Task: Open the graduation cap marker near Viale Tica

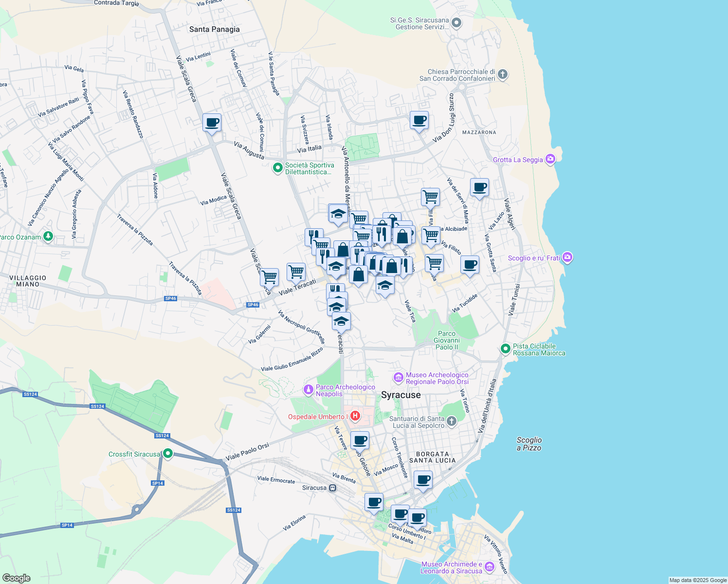Action: 385,286
